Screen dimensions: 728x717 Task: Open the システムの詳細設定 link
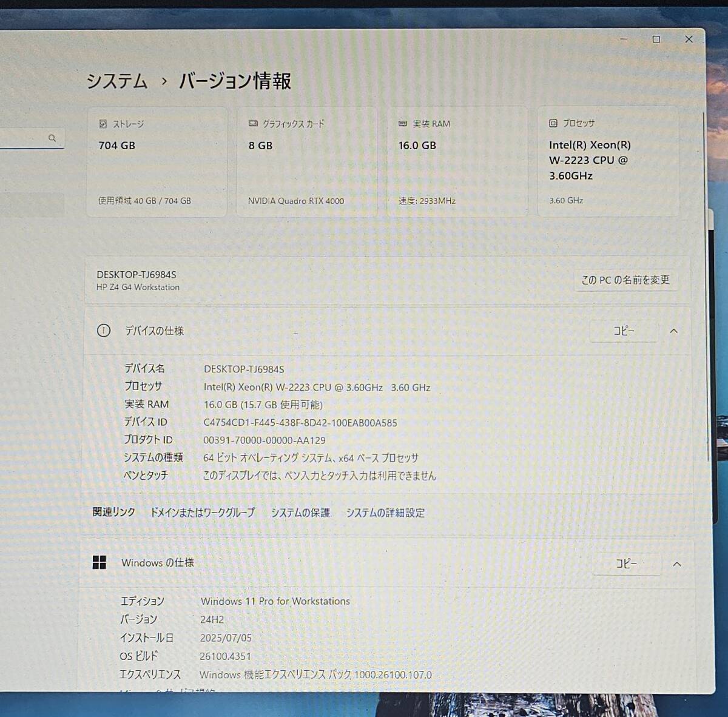click(x=385, y=513)
